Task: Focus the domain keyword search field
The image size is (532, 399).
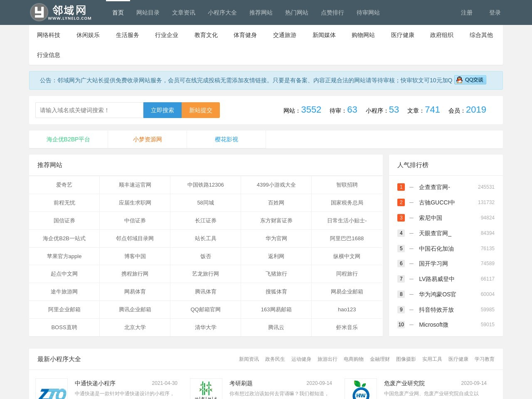Action: tap(89, 110)
